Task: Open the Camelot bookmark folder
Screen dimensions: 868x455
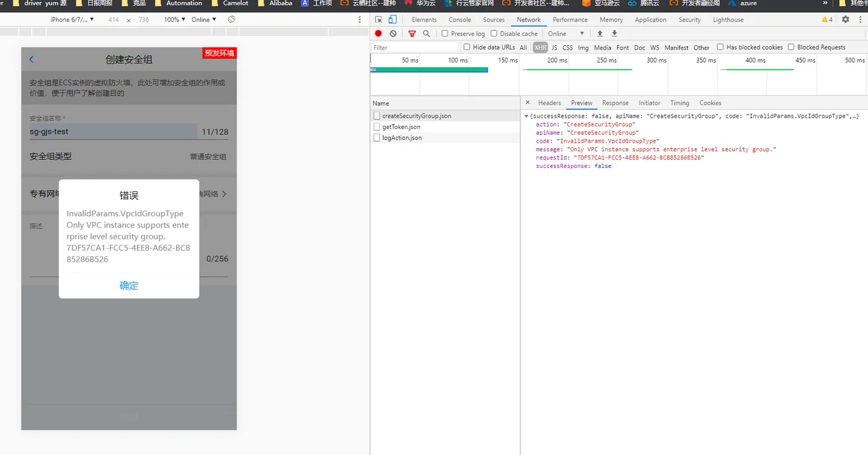Action: [x=229, y=3]
